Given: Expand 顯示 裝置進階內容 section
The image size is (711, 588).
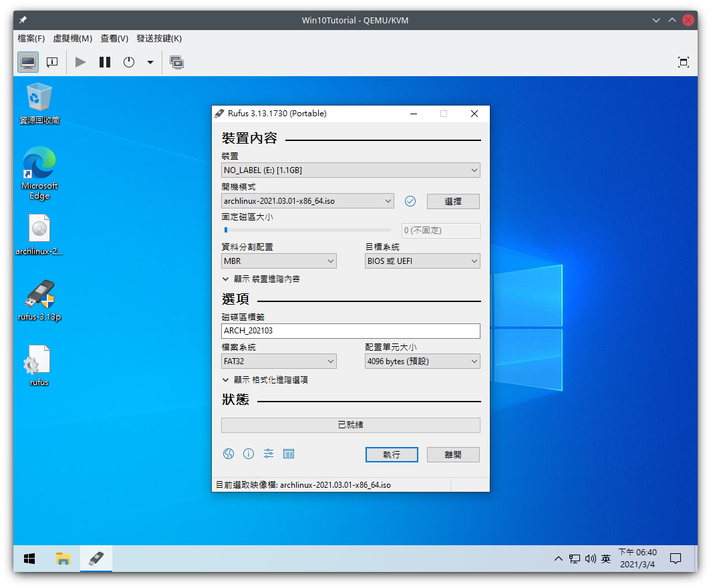Looking at the screenshot, I should [261, 279].
